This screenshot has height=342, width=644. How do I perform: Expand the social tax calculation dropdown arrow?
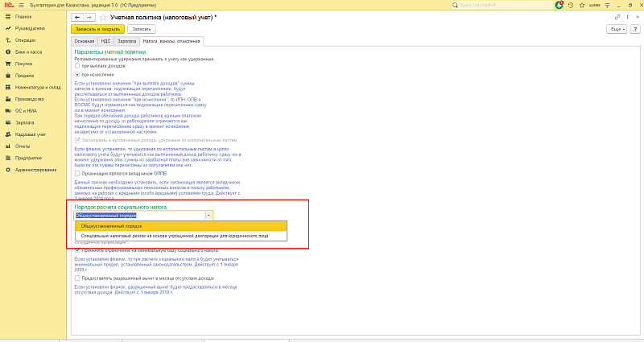(x=209, y=216)
